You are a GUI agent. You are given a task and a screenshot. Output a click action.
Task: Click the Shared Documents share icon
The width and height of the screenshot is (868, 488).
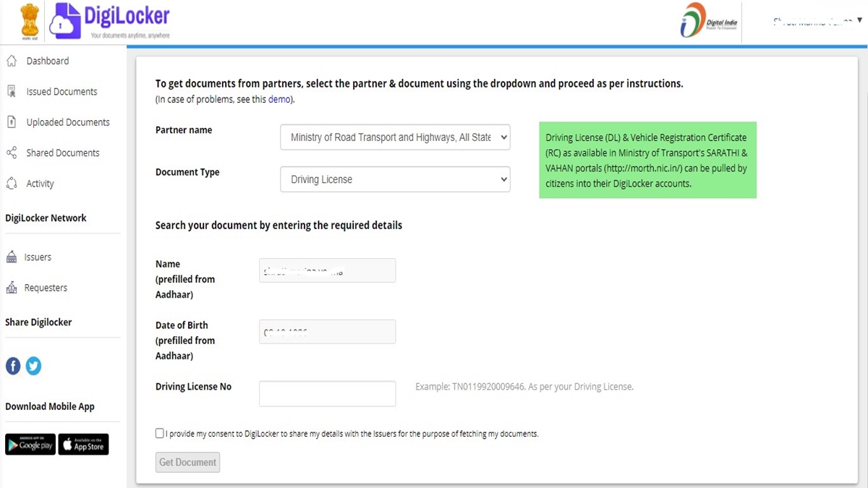coord(12,153)
